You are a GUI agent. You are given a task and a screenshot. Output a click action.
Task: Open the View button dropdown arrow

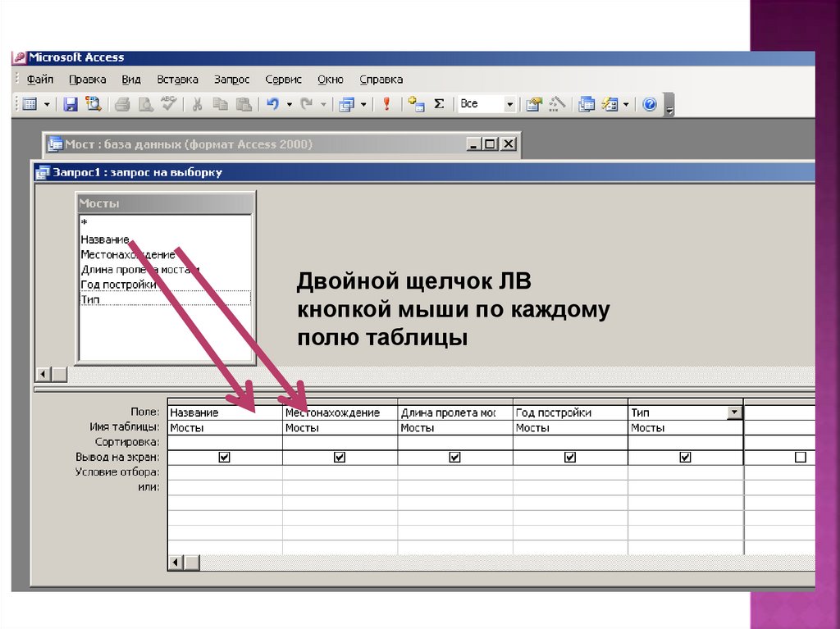pyautogui.click(x=47, y=104)
